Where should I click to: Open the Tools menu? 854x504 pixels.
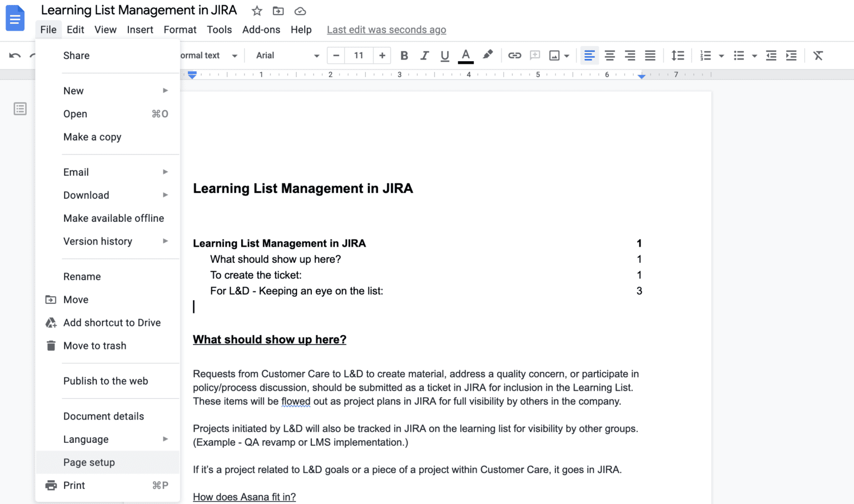click(x=219, y=29)
